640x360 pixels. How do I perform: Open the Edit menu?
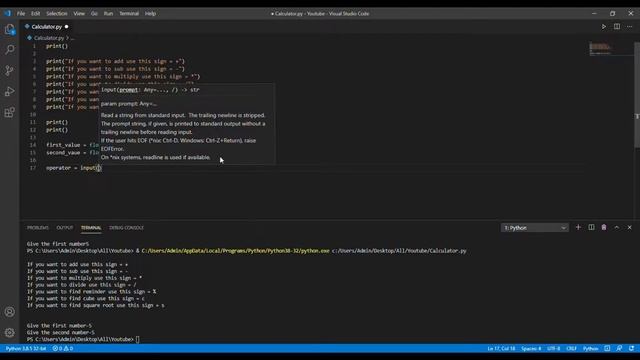pyautogui.click(x=36, y=13)
